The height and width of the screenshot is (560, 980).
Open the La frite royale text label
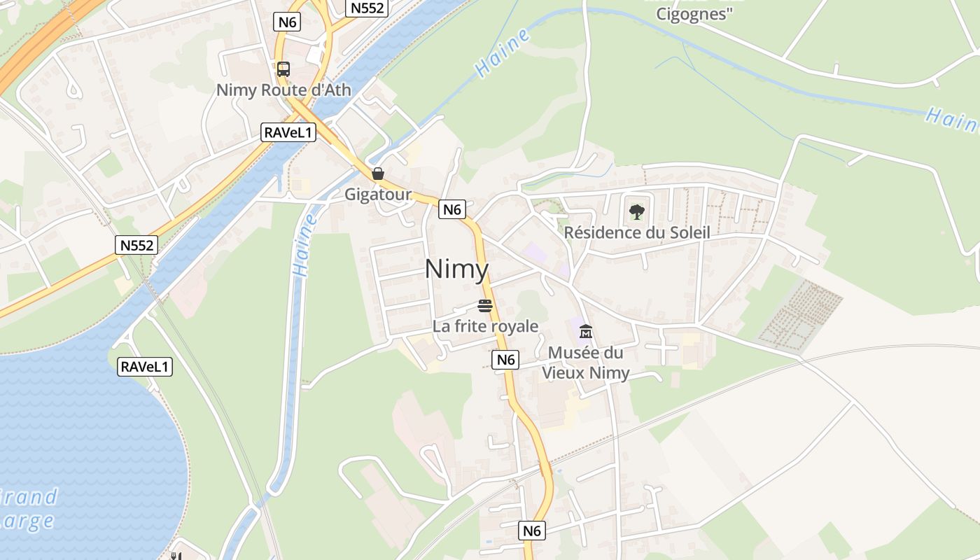tap(485, 326)
